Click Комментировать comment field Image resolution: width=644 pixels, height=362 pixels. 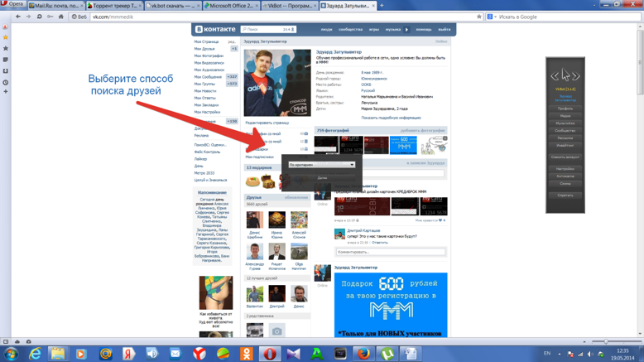point(390,252)
